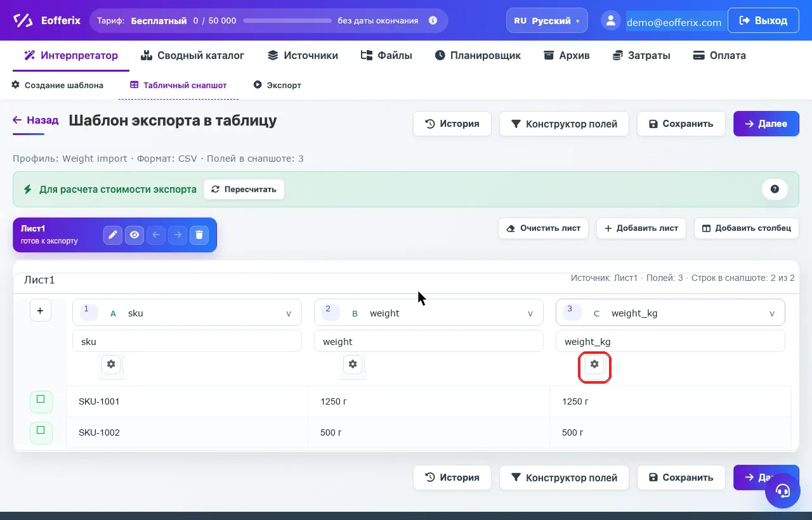812x520 pixels.
Task: Click the demo@eofferix.com account link
Action: click(x=674, y=22)
